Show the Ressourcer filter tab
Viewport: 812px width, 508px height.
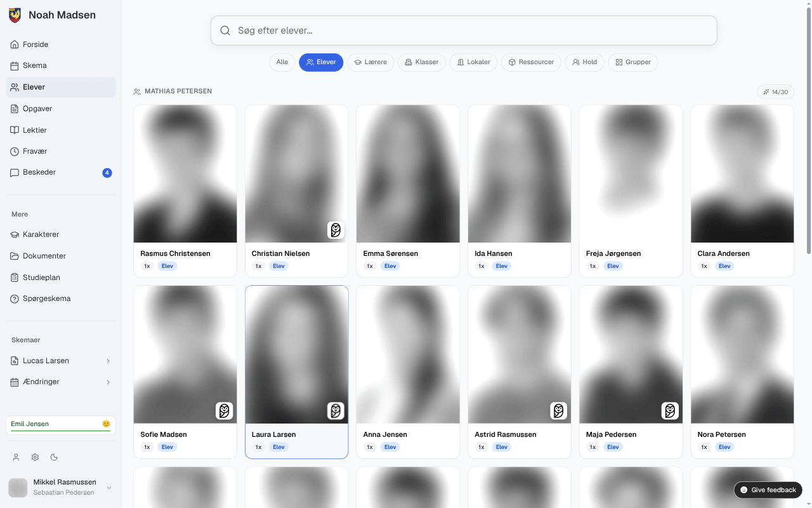pos(531,62)
